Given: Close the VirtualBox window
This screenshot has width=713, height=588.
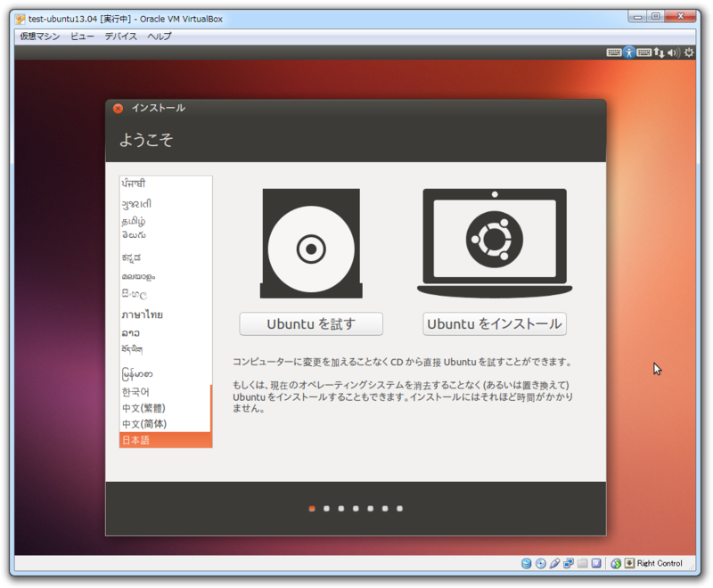Looking at the screenshot, I should [x=680, y=17].
